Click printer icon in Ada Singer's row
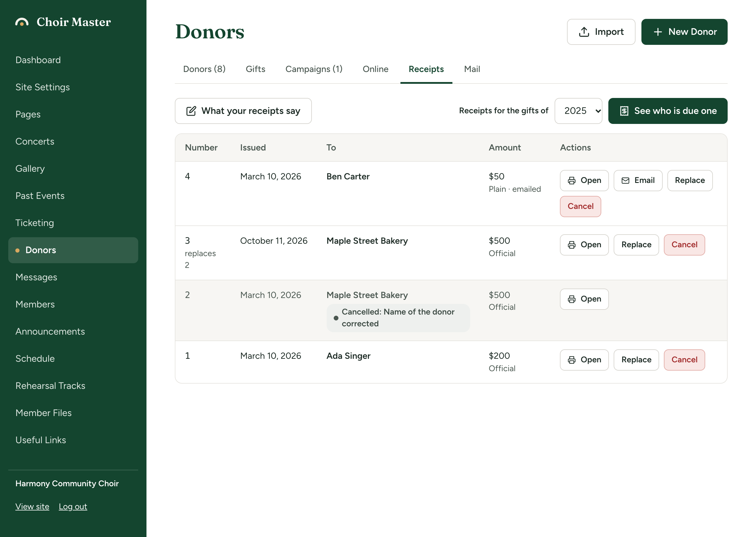756x537 pixels. point(571,360)
